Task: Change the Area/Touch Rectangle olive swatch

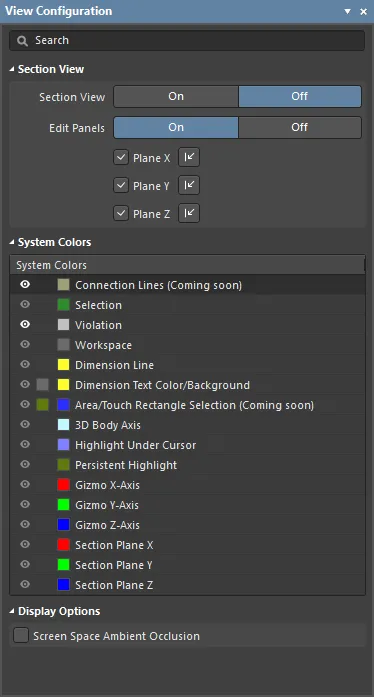Action: 42,405
